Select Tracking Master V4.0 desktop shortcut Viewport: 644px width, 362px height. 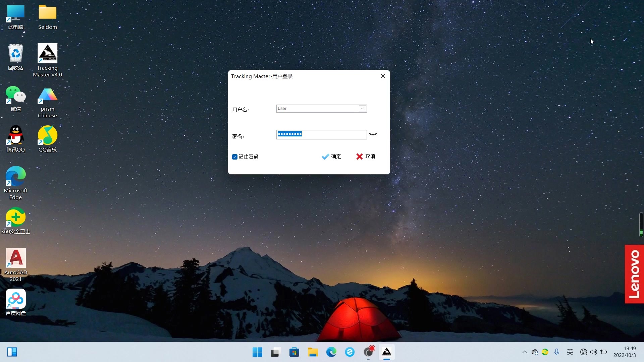pos(47,60)
